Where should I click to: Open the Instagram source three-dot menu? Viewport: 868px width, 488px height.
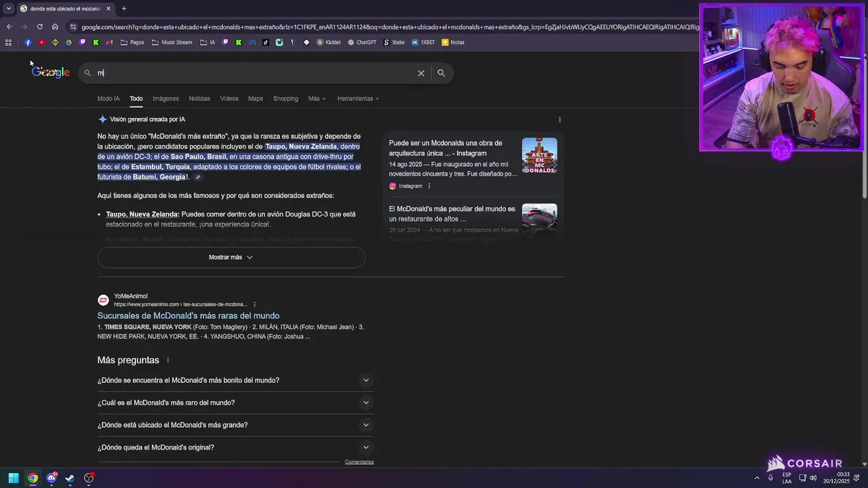(429, 186)
